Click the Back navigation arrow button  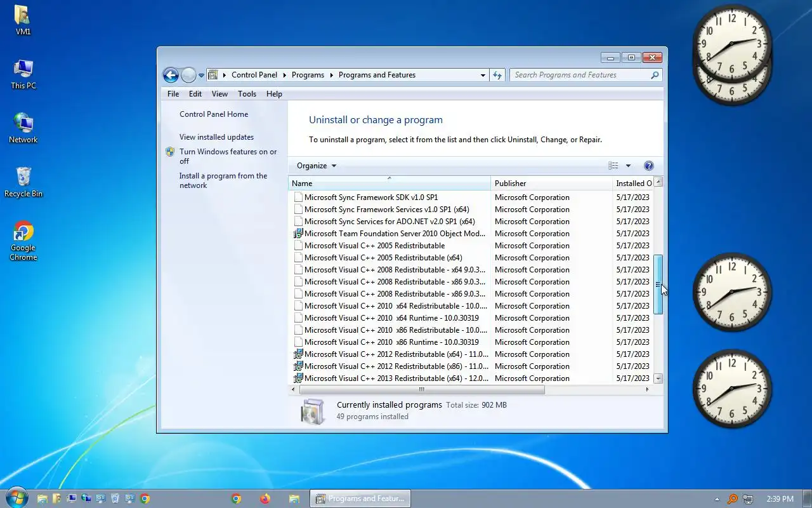pos(171,75)
